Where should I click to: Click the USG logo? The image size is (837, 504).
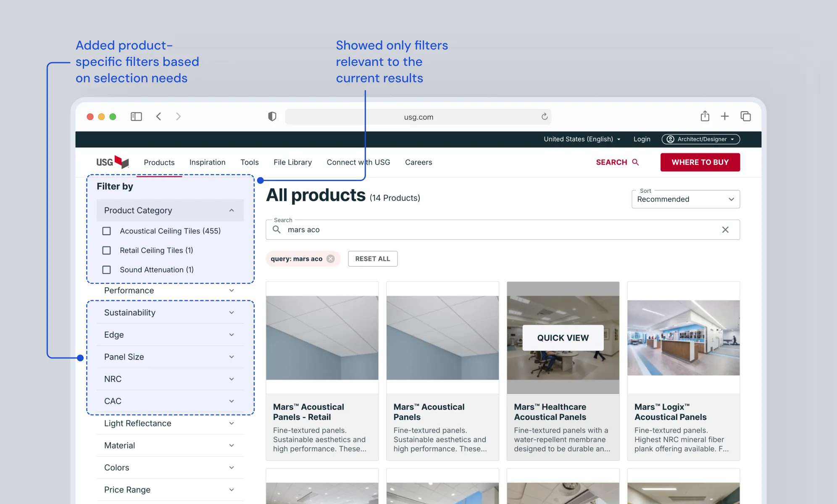pos(112,162)
